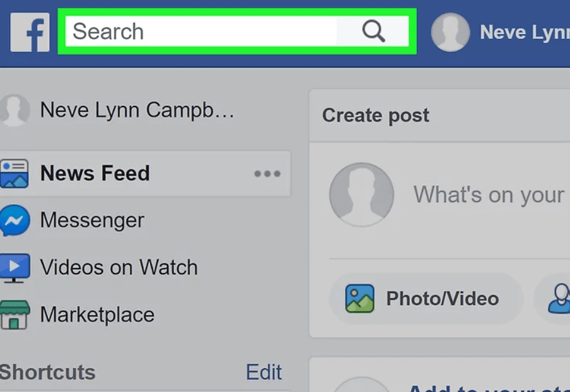Image resolution: width=570 pixels, height=392 pixels.
Task: Open Neve Lynn profile link in header
Action: 525,32
